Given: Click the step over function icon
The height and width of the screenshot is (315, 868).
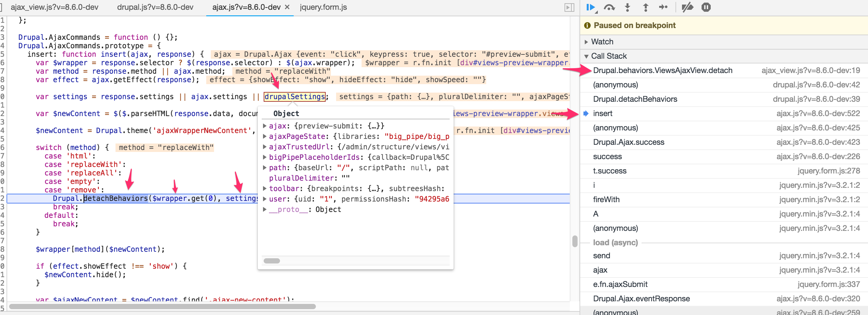Looking at the screenshot, I should 609,7.
